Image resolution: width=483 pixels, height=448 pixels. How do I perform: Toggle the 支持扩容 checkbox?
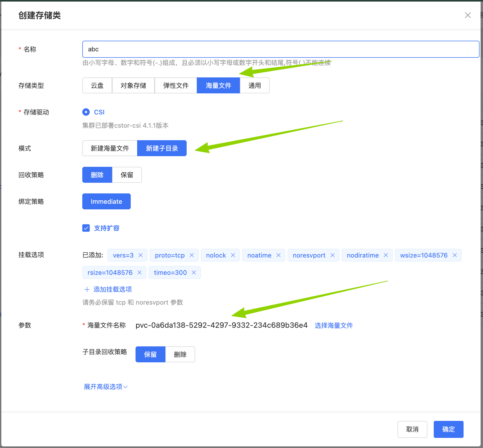coord(86,228)
